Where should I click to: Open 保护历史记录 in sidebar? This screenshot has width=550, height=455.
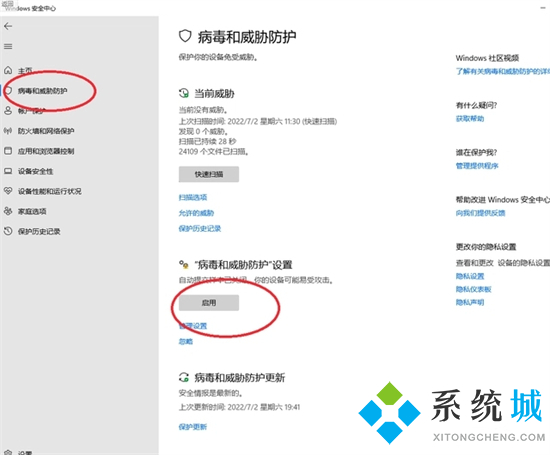(x=39, y=232)
